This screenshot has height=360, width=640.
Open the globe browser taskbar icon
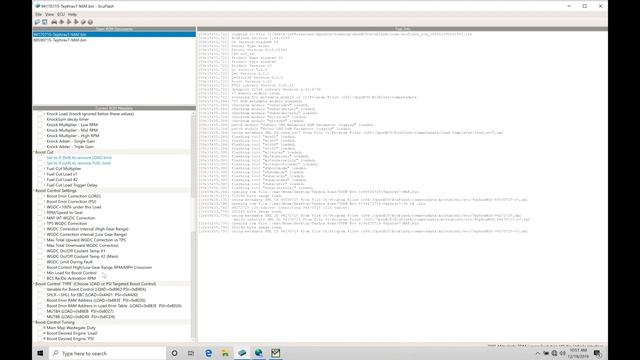(x=259, y=353)
